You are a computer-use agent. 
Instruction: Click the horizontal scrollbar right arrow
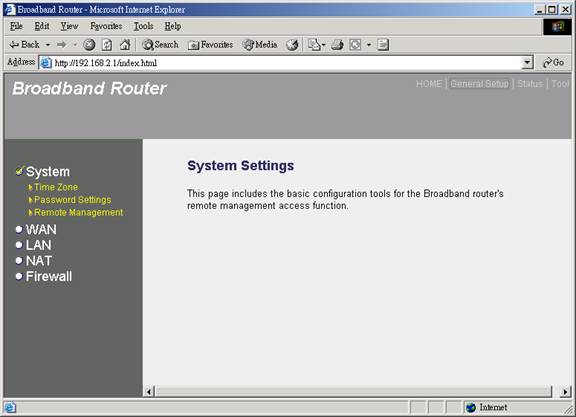565,392
